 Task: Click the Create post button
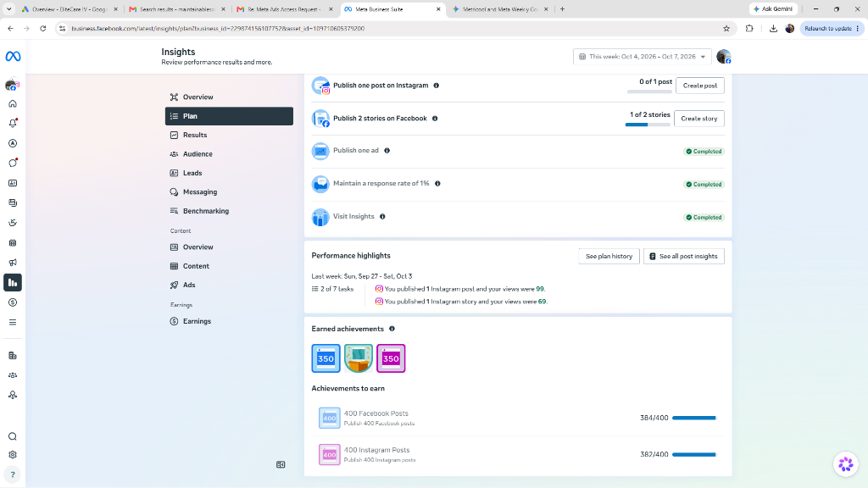tap(699, 86)
